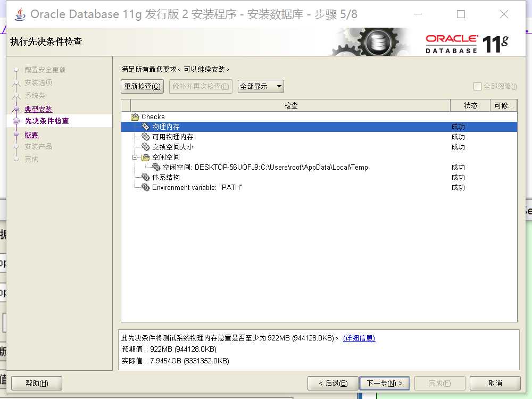Select the 体系结构 row
Image resolution: width=532 pixels, height=399 pixels.
(319, 178)
